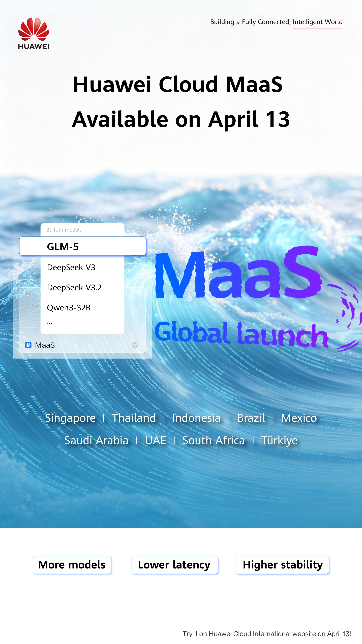Click the slash Call command
The height and width of the screenshot is (644, 362).
35,305
